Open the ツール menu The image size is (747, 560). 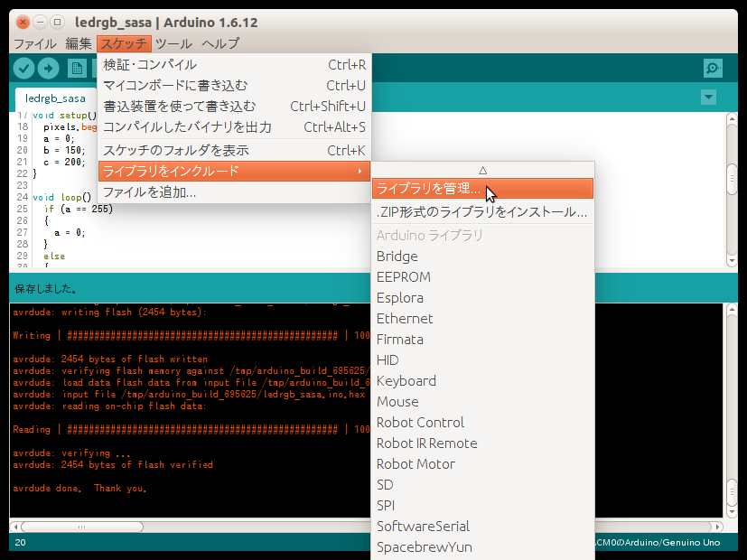[173, 44]
